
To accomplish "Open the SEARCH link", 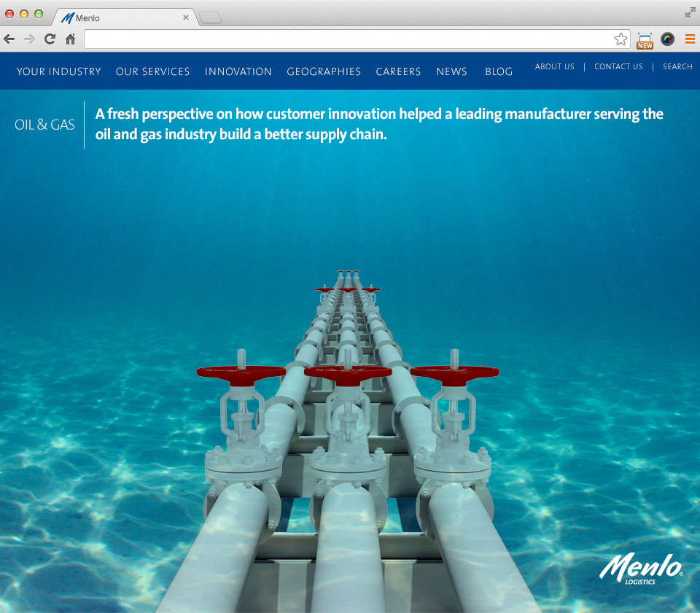I will tap(677, 66).
